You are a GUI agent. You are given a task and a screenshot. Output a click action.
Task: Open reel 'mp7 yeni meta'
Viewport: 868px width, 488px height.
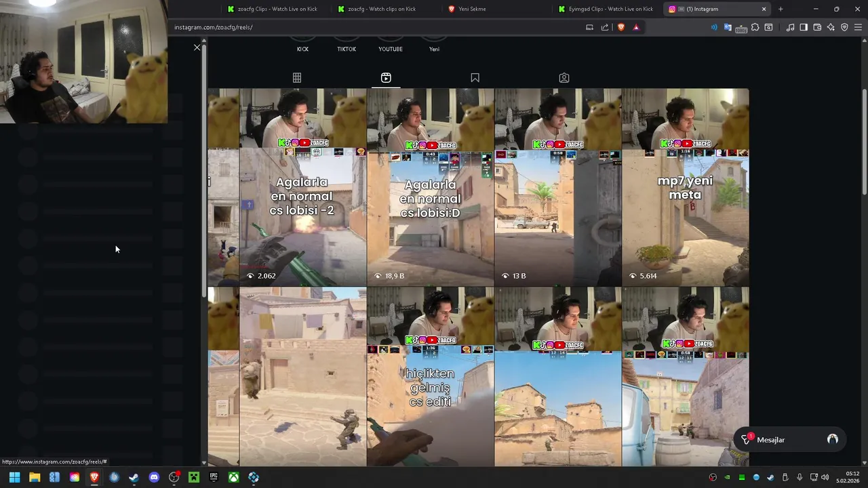[x=686, y=187]
